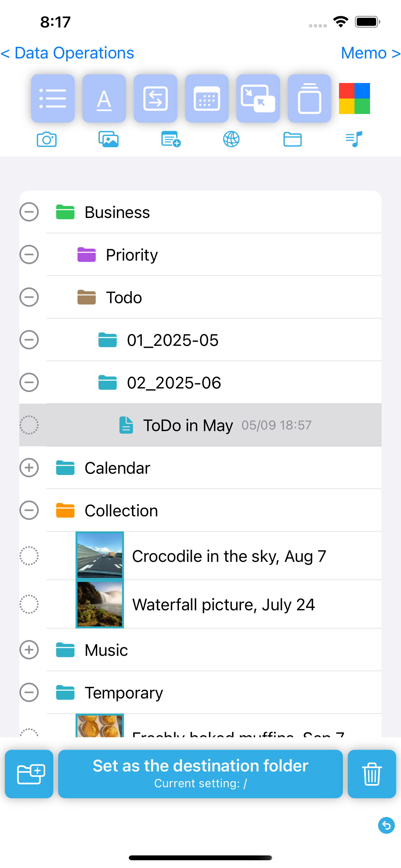This screenshot has height=868, width=401.
Task: Open the Waterfall picture thumbnail
Action: 100,604
